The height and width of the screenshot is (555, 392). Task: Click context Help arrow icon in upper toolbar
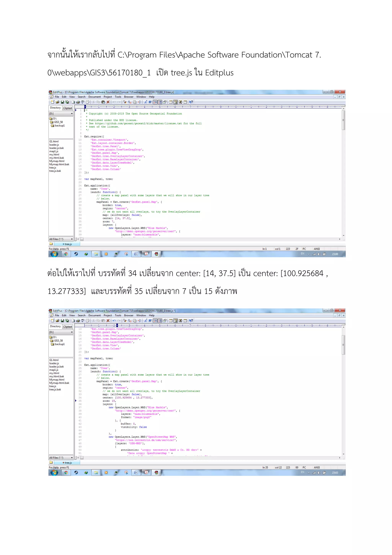[x=191, y=102]
